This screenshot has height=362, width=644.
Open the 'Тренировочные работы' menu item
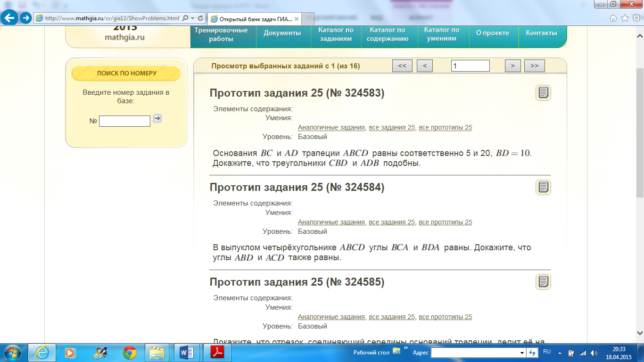[222, 34]
